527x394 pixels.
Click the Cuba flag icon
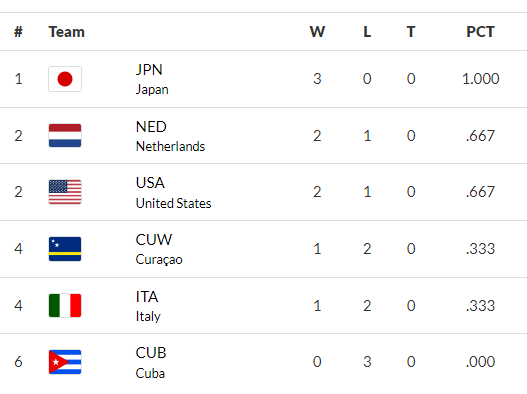coord(65,362)
